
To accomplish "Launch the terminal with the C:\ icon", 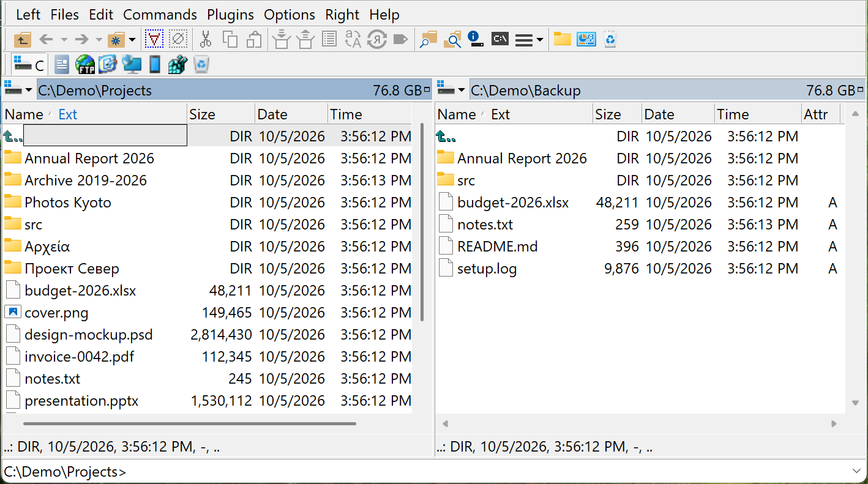I will [x=500, y=39].
